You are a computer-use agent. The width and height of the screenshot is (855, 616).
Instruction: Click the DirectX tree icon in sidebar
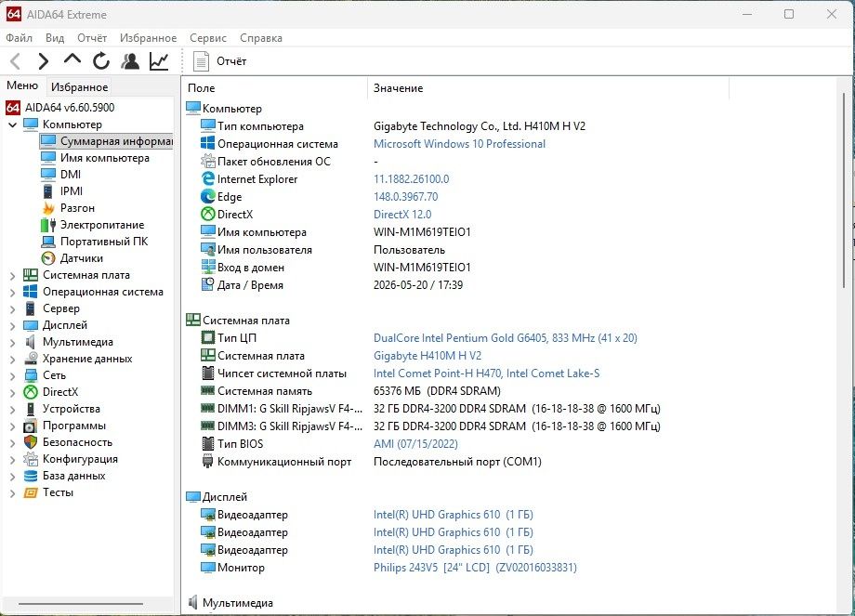[31, 392]
